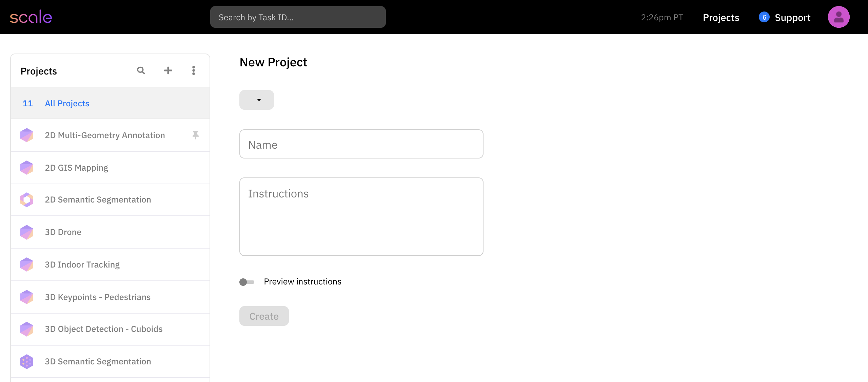Open the 3D Drone project
868x382 pixels.
click(x=63, y=232)
